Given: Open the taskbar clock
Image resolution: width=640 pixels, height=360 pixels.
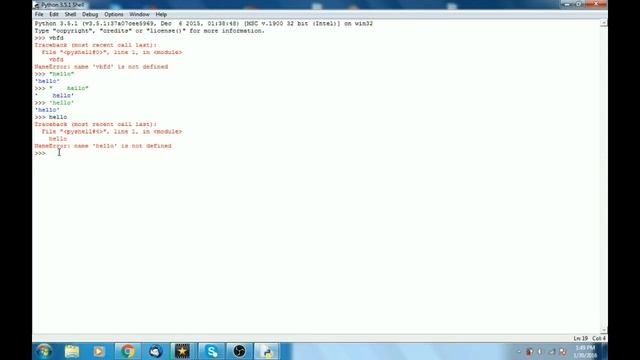Looking at the screenshot, I should pyautogui.click(x=585, y=351).
